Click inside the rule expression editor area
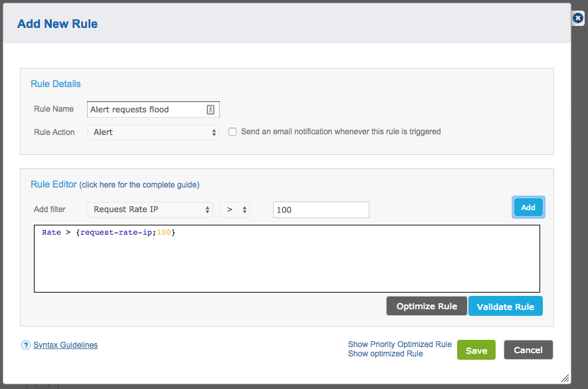The image size is (588, 389). pyautogui.click(x=287, y=259)
